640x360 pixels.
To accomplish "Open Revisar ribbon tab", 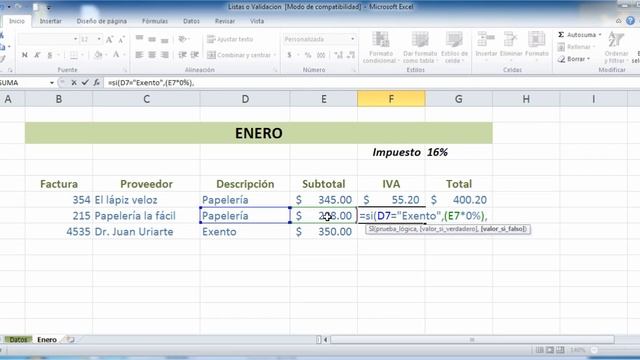I will point(224,21).
